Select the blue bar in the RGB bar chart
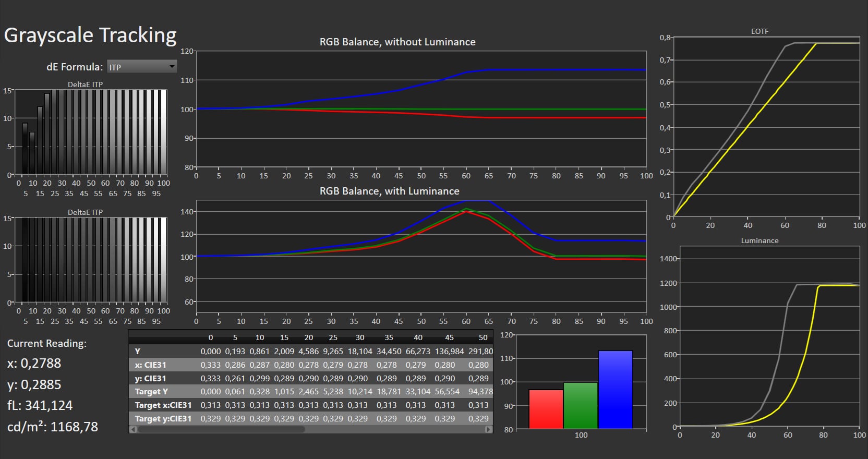868x459 pixels. (615, 390)
